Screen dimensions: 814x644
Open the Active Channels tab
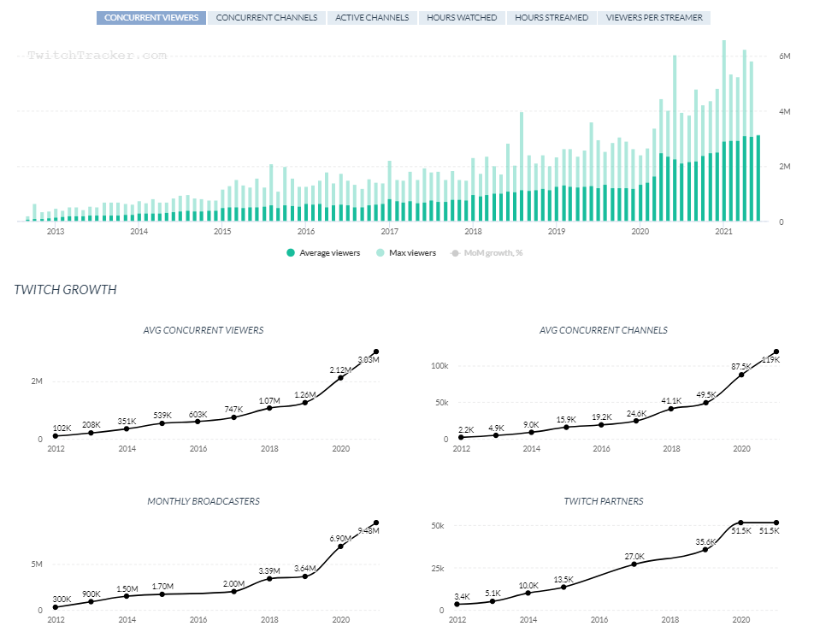[x=372, y=18]
